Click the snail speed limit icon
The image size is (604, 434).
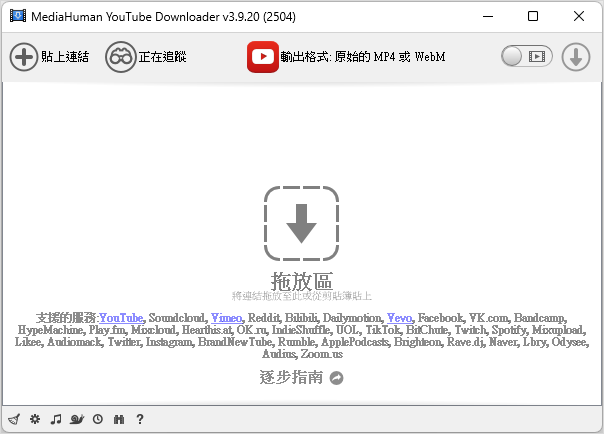(x=77, y=420)
